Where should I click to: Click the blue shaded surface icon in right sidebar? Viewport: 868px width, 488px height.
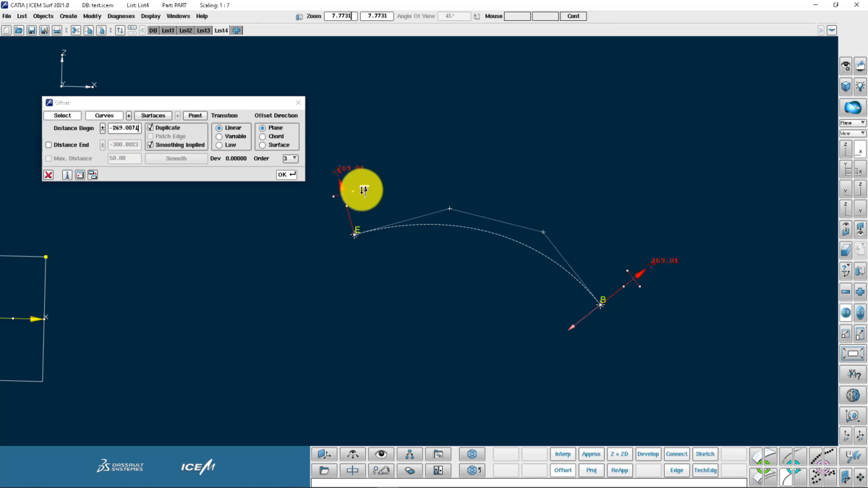click(x=853, y=108)
